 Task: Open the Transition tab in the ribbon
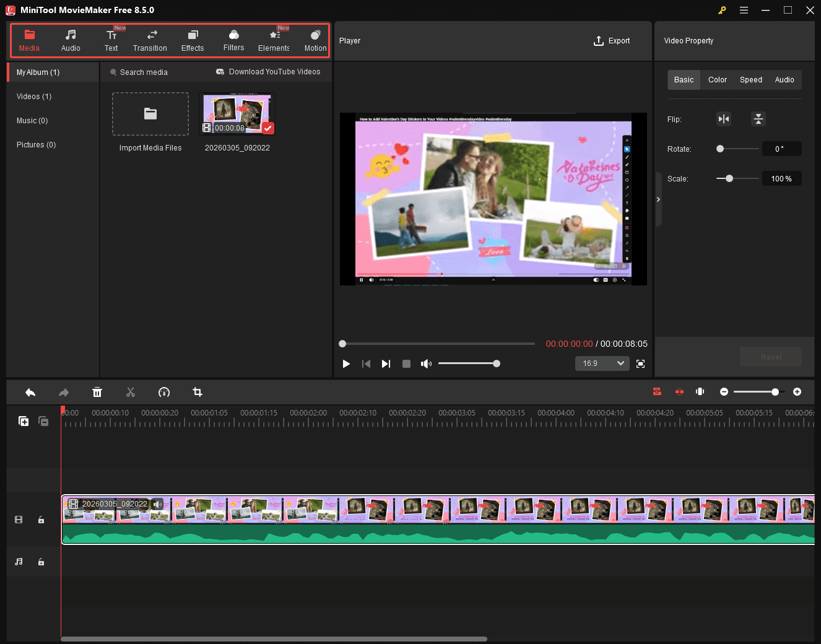pyautogui.click(x=150, y=40)
